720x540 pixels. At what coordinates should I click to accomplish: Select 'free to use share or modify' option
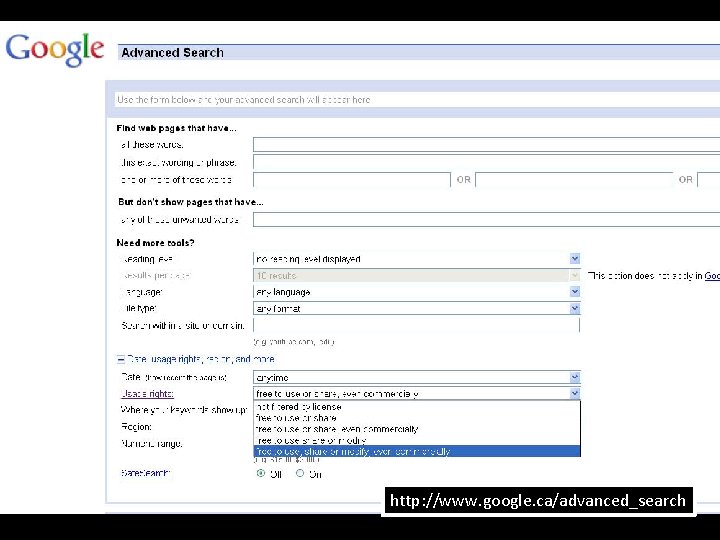[x=417, y=440]
